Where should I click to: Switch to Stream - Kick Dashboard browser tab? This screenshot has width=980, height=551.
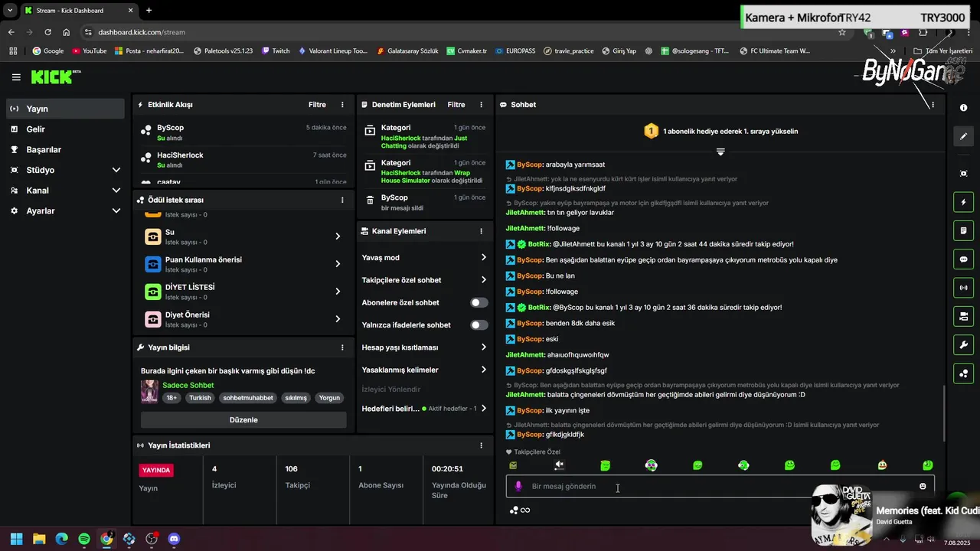[79, 11]
